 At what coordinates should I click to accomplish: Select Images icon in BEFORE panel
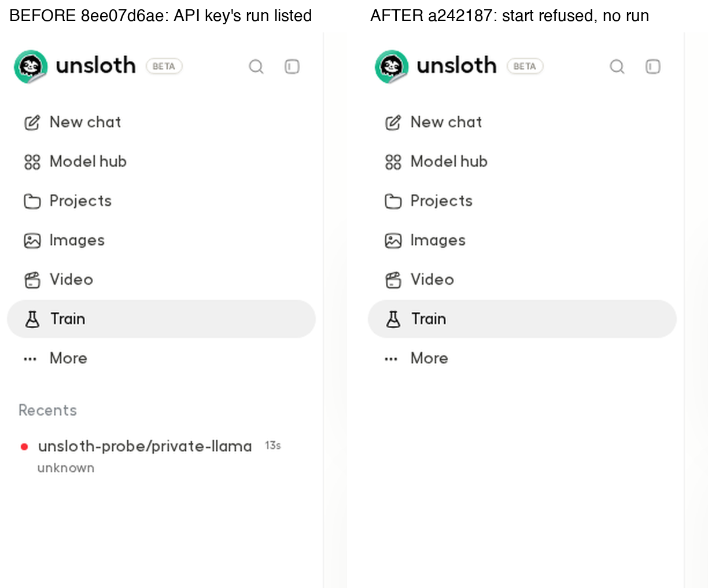(x=32, y=240)
